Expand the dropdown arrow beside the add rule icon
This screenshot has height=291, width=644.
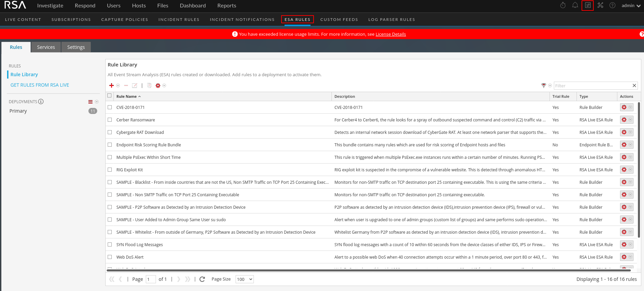[x=118, y=86]
